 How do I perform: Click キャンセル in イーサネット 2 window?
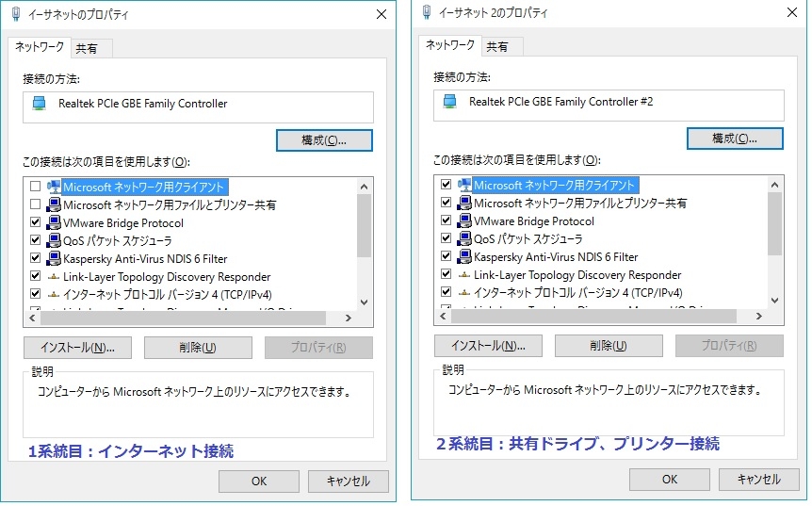click(x=759, y=479)
